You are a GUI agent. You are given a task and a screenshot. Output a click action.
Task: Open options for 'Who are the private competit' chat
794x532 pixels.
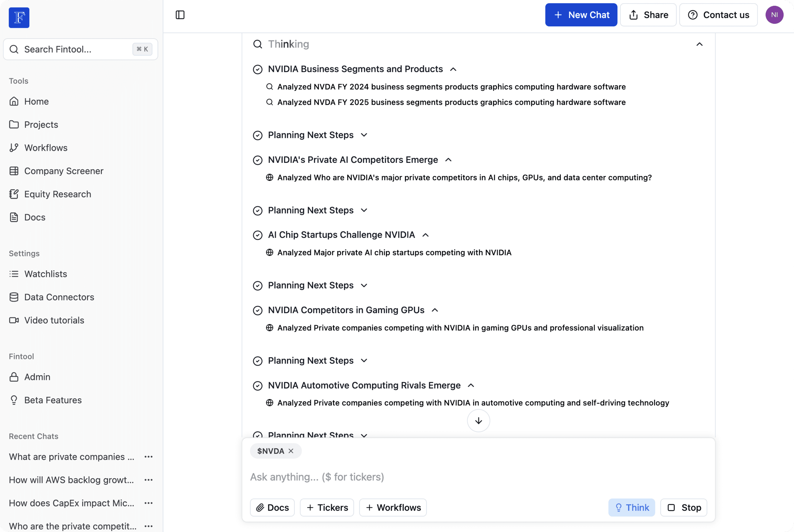click(149, 526)
